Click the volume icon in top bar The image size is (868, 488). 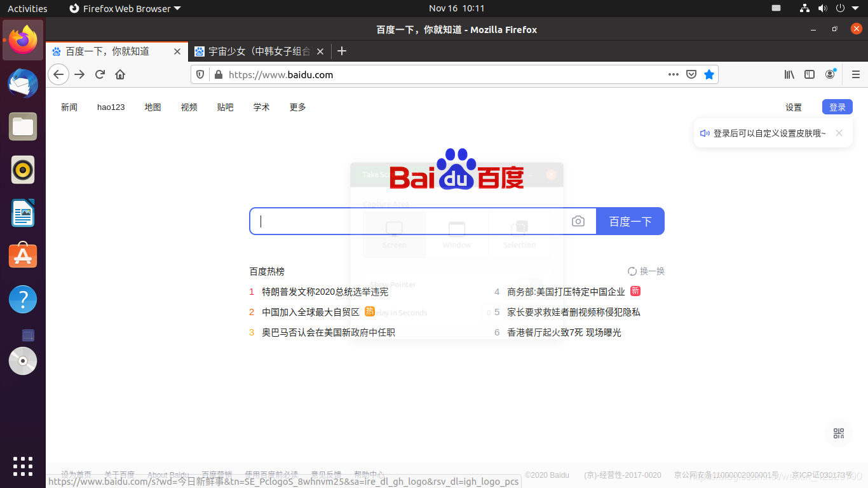tap(822, 8)
